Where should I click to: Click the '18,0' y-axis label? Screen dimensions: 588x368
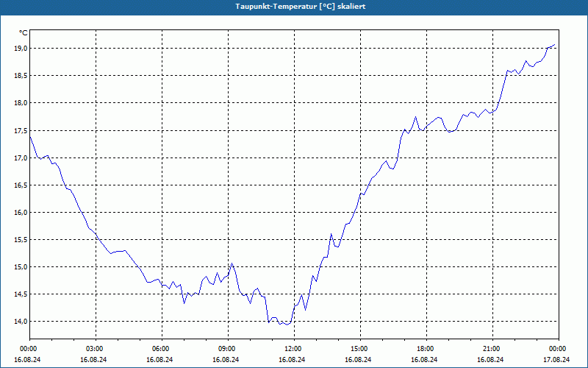[20, 103]
